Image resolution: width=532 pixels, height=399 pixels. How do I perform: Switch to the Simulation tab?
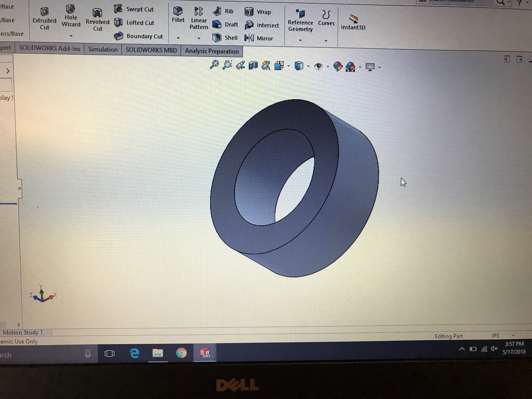103,49
